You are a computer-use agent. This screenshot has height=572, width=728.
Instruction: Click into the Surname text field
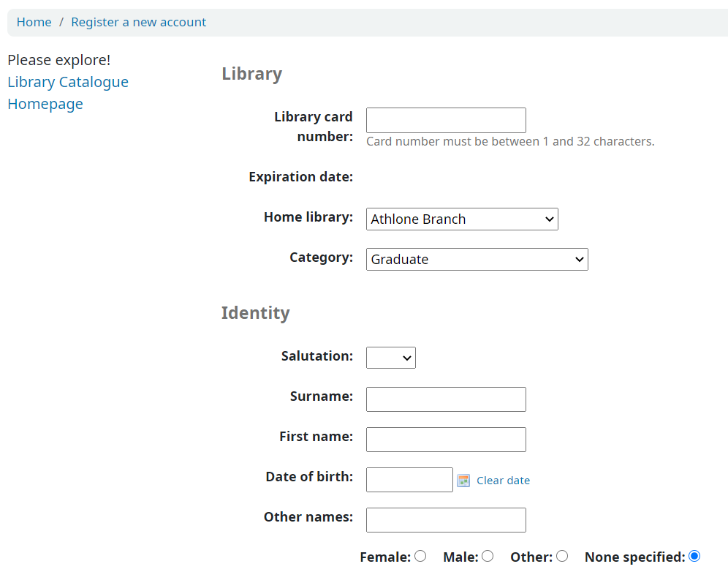pos(446,399)
